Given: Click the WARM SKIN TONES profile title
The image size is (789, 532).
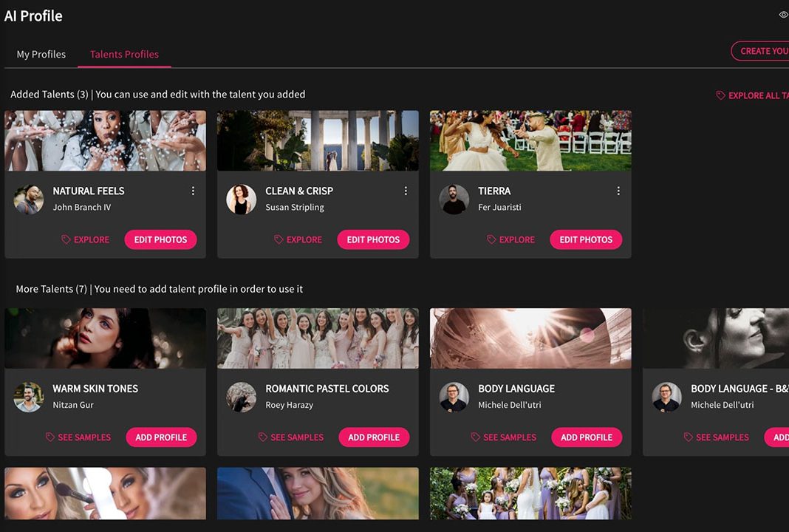Looking at the screenshot, I should 95,389.
